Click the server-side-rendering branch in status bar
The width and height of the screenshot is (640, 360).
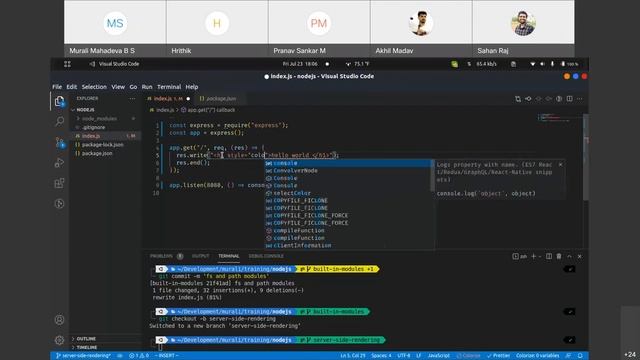[83, 356]
